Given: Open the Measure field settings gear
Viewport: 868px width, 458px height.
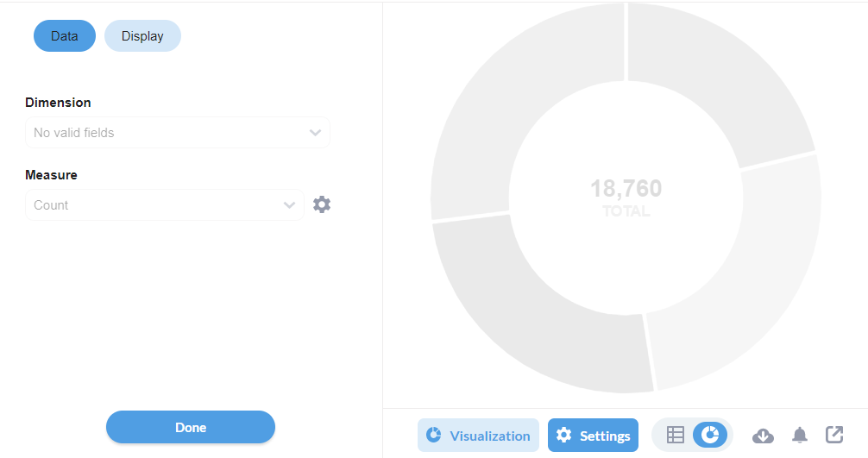Looking at the screenshot, I should click(x=322, y=204).
